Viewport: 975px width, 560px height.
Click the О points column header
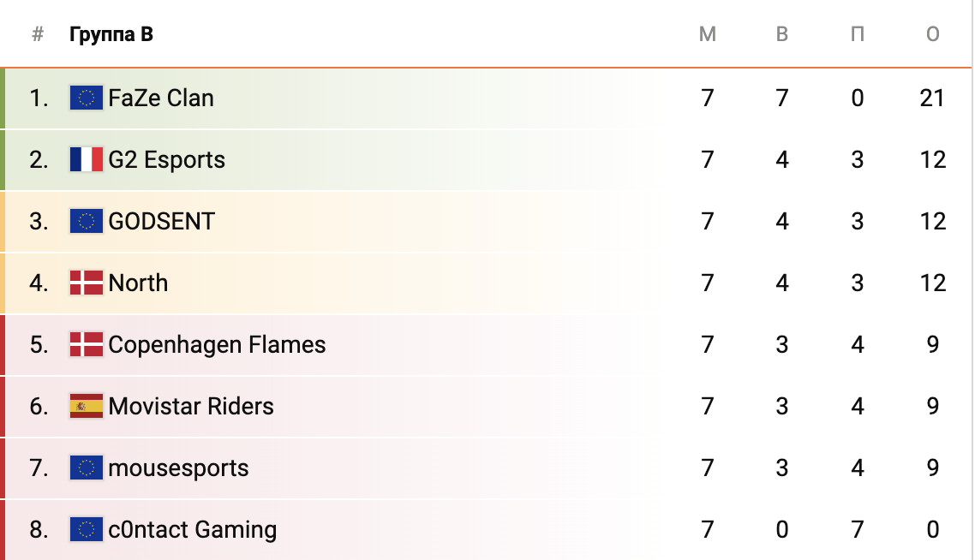coord(933,35)
